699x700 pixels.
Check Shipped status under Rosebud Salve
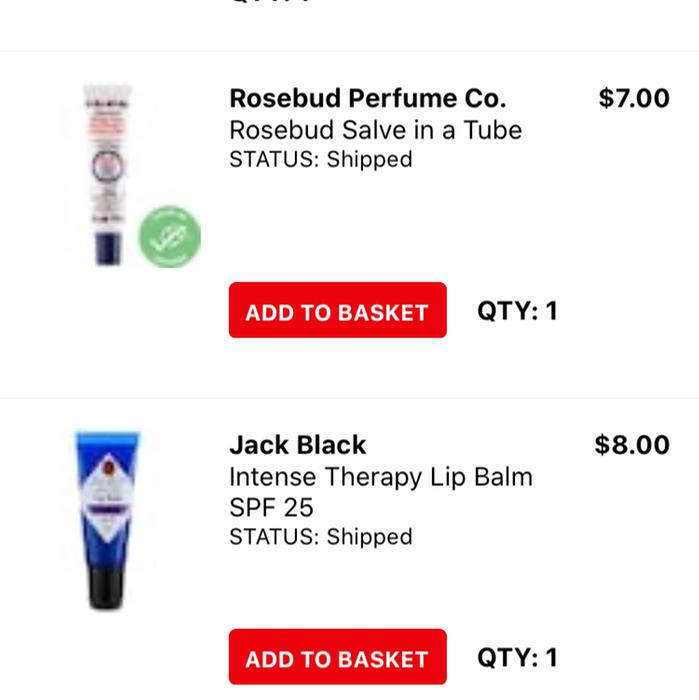pos(320,159)
